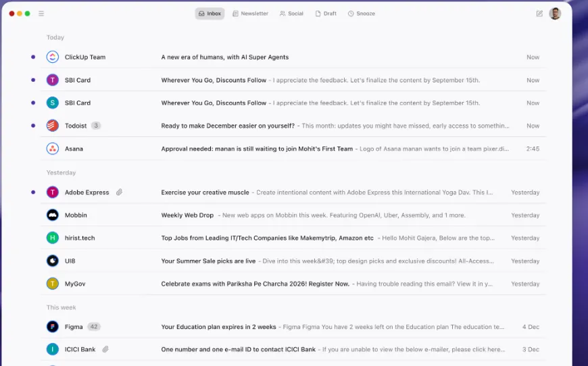Viewport: 588px width, 366px height.
Task: Open the Draft tab
Action: pos(326,14)
